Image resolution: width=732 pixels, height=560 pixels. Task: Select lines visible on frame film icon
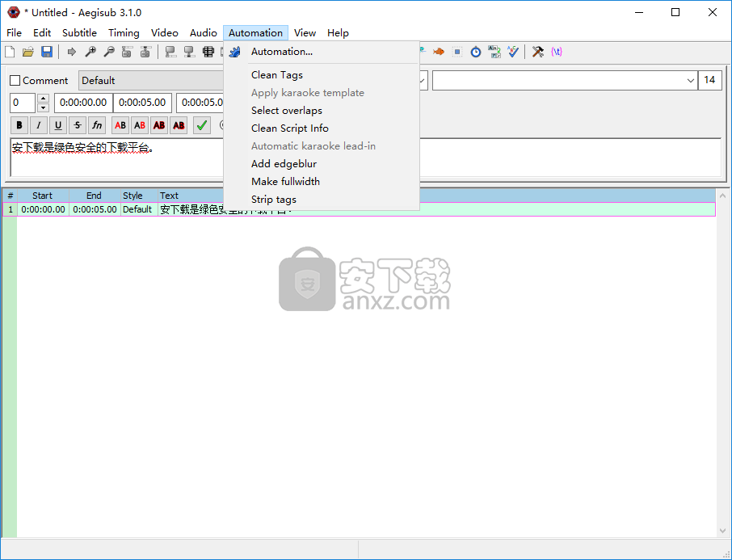tap(208, 52)
